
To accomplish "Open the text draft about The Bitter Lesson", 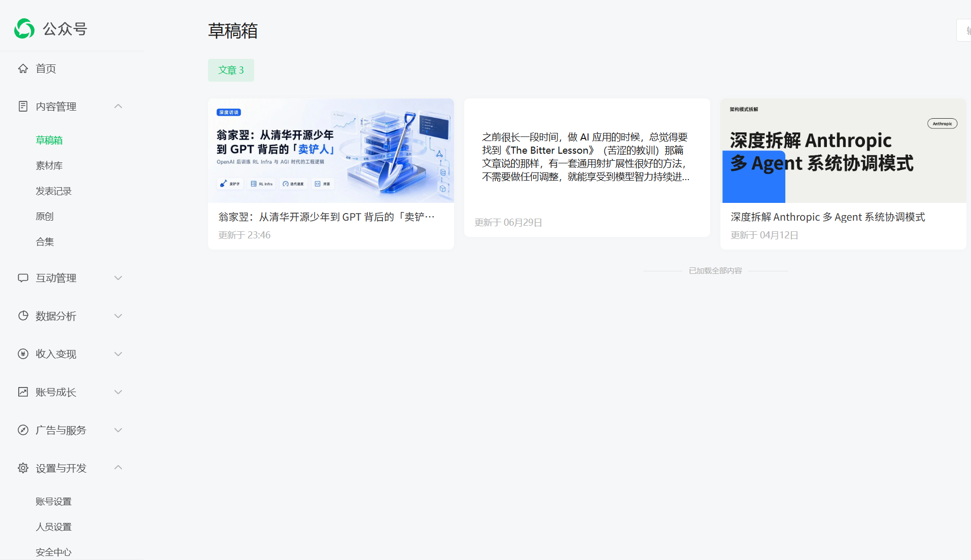I will click(x=586, y=157).
